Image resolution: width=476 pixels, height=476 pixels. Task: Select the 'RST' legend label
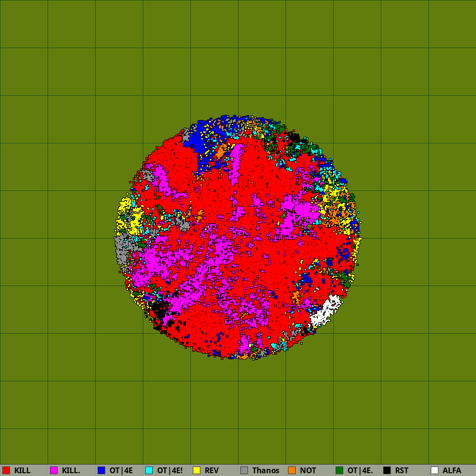402,471
